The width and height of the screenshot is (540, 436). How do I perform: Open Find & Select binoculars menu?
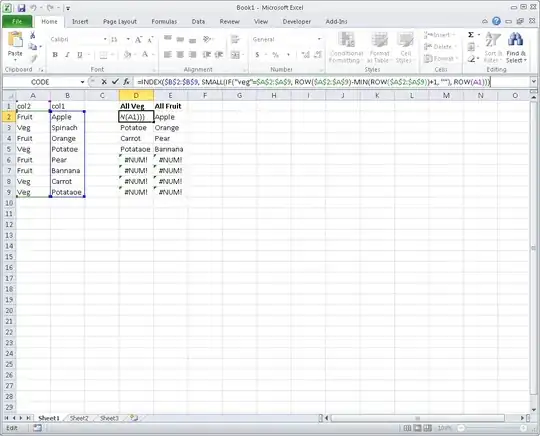516,48
